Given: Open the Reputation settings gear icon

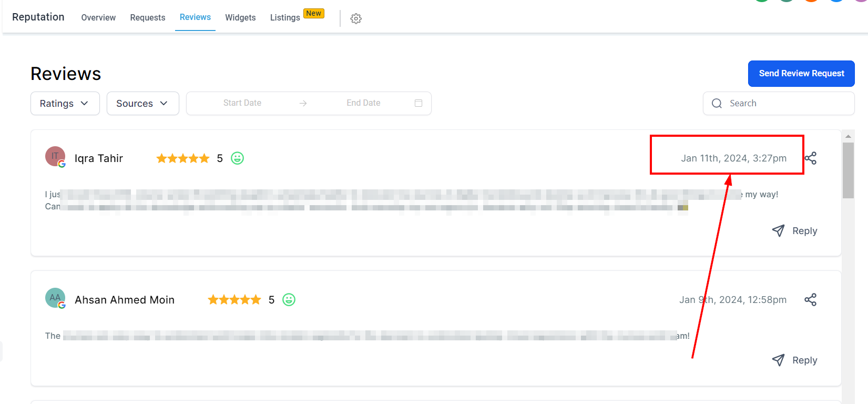Looking at the screenshot, I should 356,18.
